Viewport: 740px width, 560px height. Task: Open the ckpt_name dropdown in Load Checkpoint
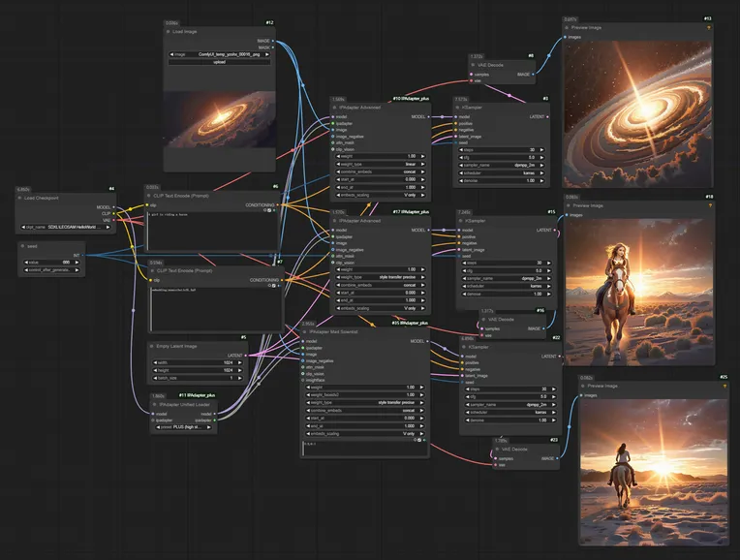point(66,228)
